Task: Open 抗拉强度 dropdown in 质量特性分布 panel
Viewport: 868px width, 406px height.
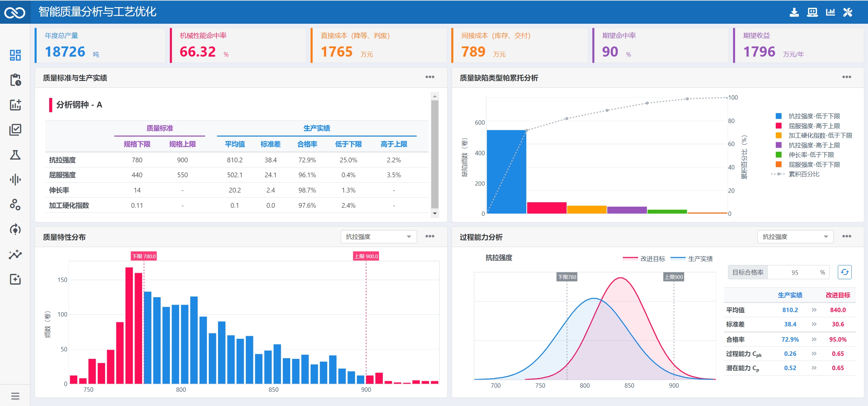Action: point(378,237)
